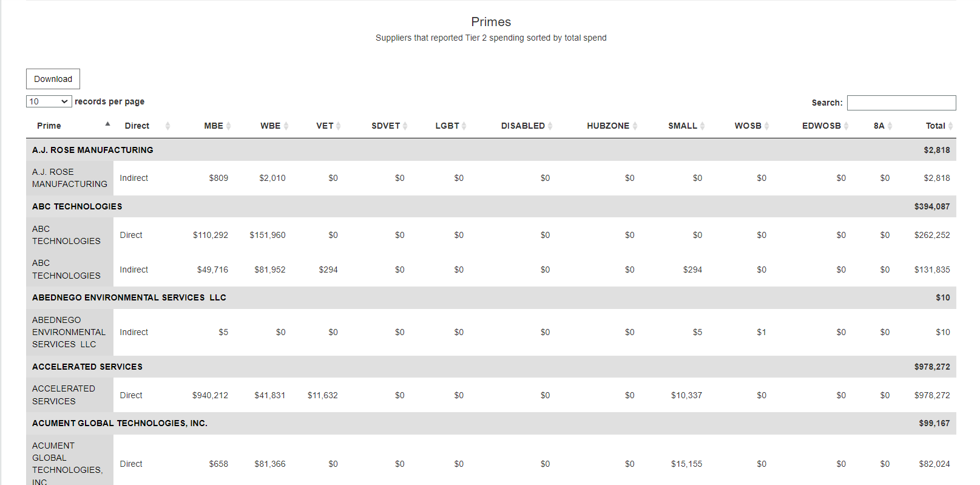Sort table by MBE column arrow
980x485 pixels.
[x=229, y=126]
